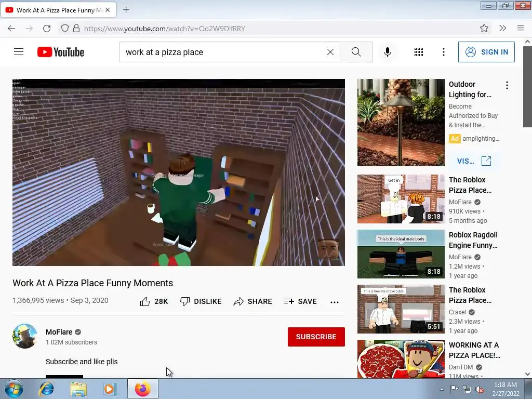
Task: Open the network tray icon
Action: click(x=467, y=389)
